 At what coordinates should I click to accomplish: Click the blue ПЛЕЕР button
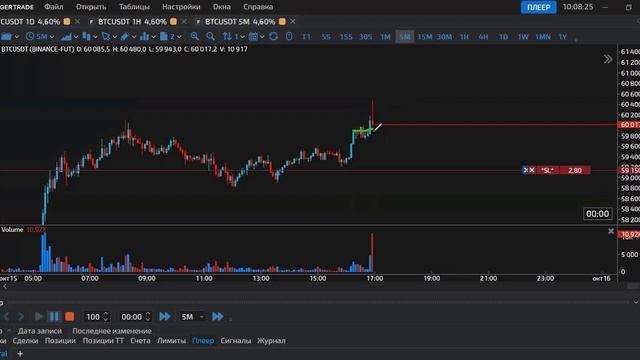[x=538, y=7]
